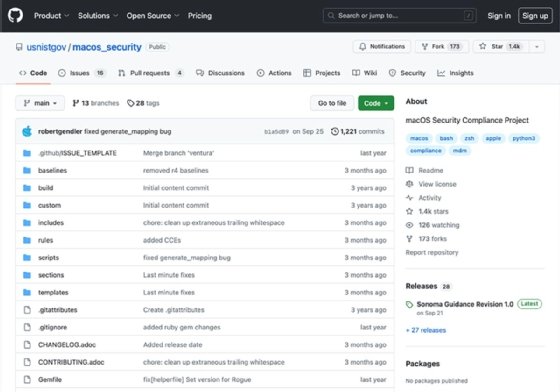The width and height of the screenshot is (560, 392).
Task: Select the compliance topic tag
Action: click(x=426, y=151)
